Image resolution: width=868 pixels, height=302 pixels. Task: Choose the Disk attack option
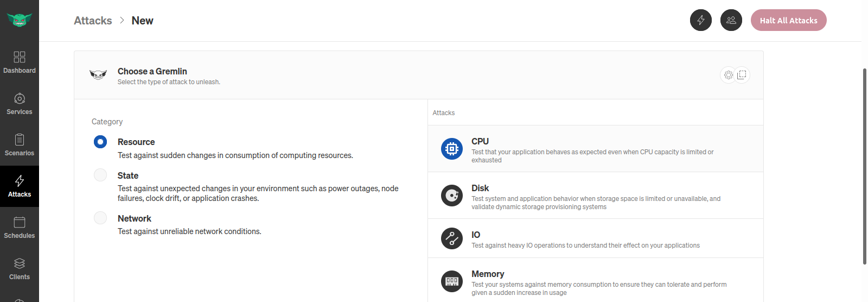(x=595, y=196)
